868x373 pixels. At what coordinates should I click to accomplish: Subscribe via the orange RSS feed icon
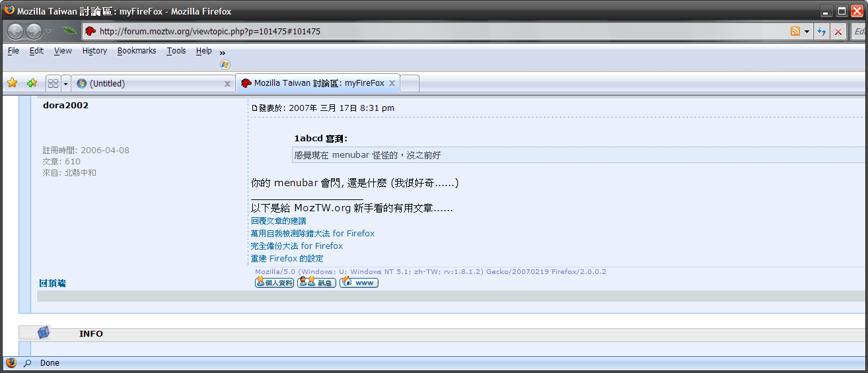pos(795,31)
